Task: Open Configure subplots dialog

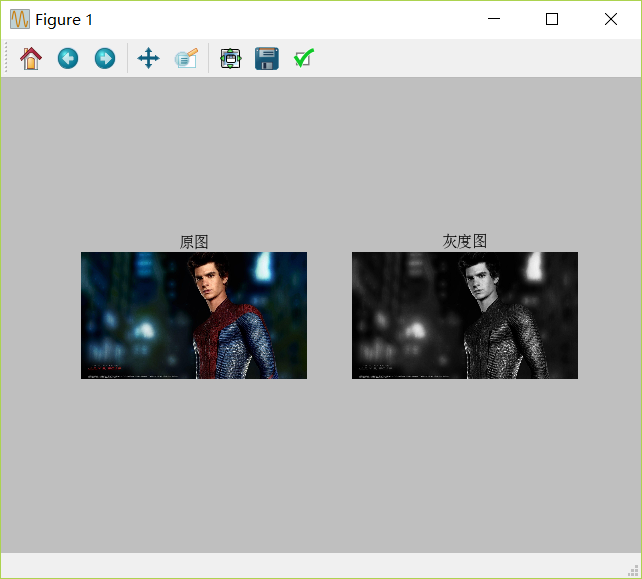Action: click(x=231, y=58)
